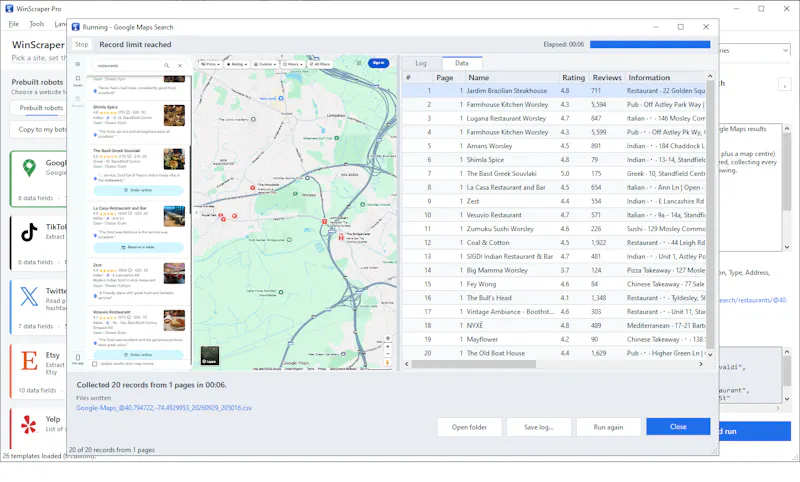
Task: Click the show your location icon
Action: [x=388, y=338]
